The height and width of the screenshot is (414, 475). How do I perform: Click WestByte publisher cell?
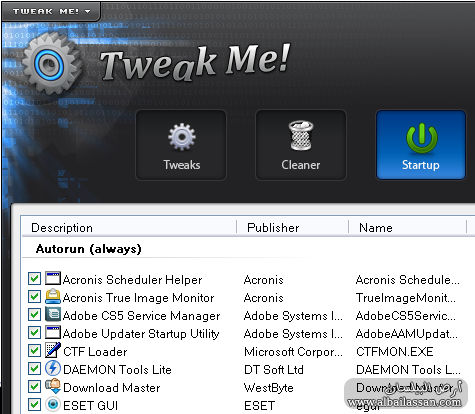pos(269,388)
